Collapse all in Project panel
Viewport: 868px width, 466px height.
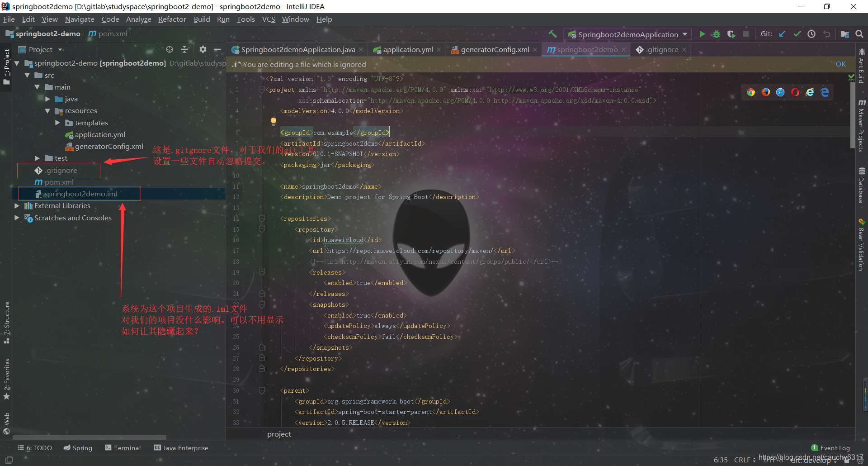(184, 49)
